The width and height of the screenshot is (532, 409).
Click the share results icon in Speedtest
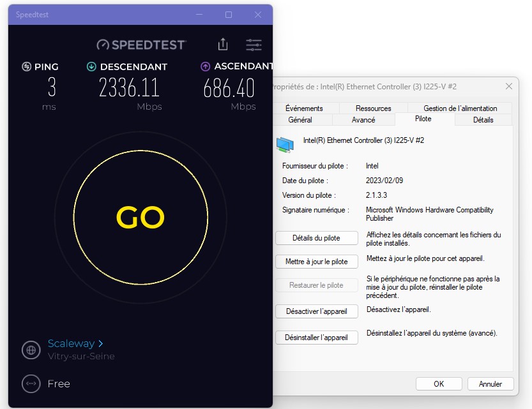click(x=222, y=44)
